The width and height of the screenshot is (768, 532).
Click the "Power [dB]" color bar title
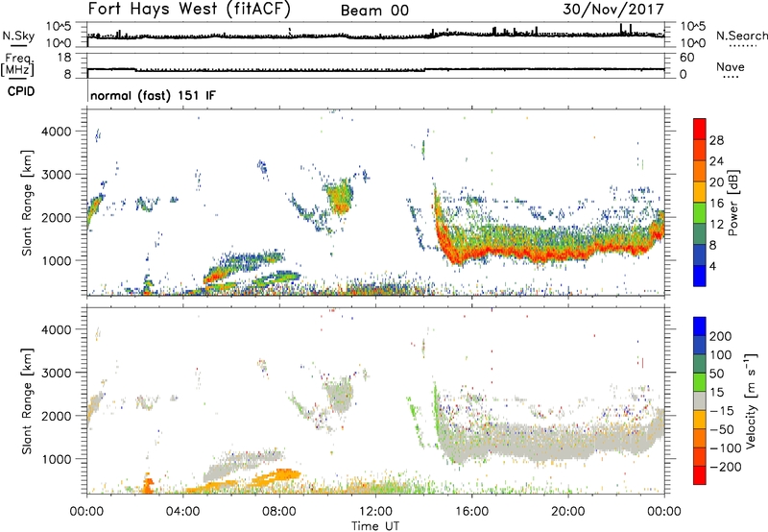pyautogui.click(x=733, y=203)
